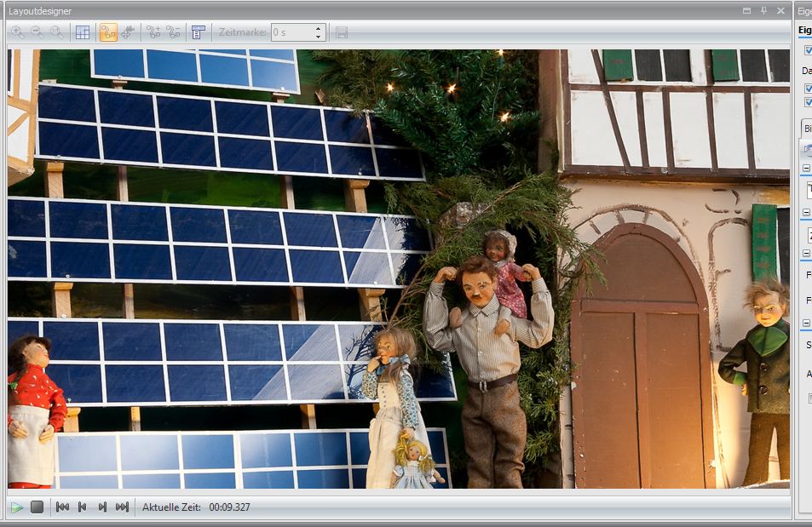Stop playback with the square stop button
812x527 pixels.
37,507
